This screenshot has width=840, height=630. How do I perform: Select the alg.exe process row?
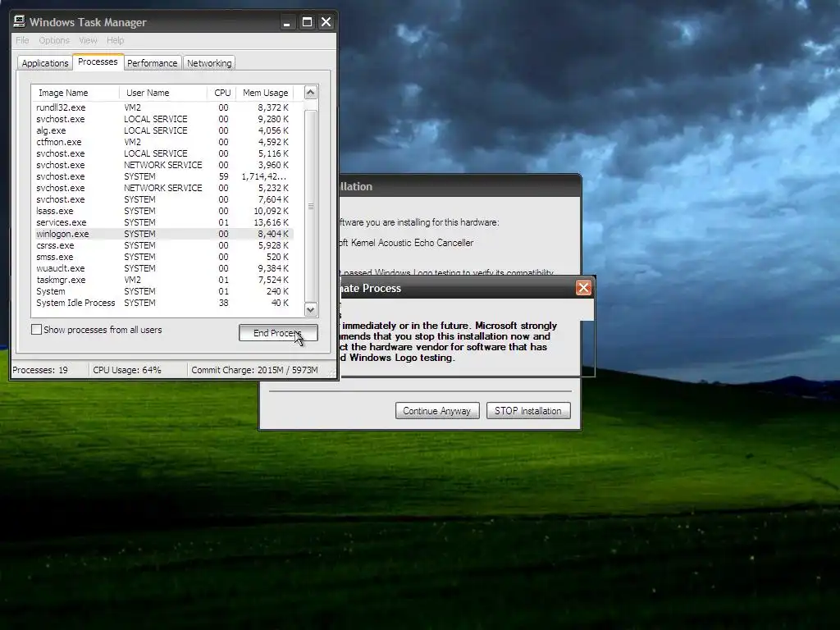pyautogui.click(x=163, y=130)
